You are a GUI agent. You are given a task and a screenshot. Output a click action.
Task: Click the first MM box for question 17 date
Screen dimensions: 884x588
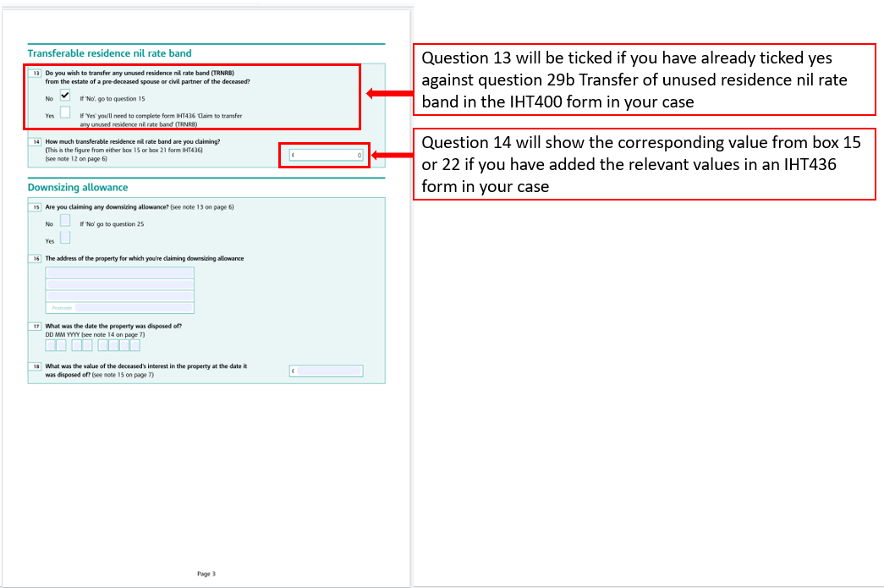75,344
